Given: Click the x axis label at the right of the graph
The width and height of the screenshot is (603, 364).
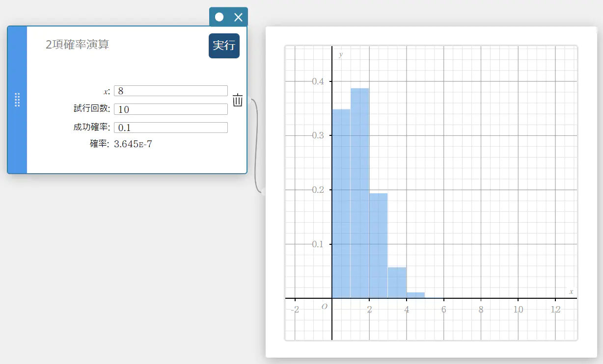Looking at the screenshot, I should (571, 292).
